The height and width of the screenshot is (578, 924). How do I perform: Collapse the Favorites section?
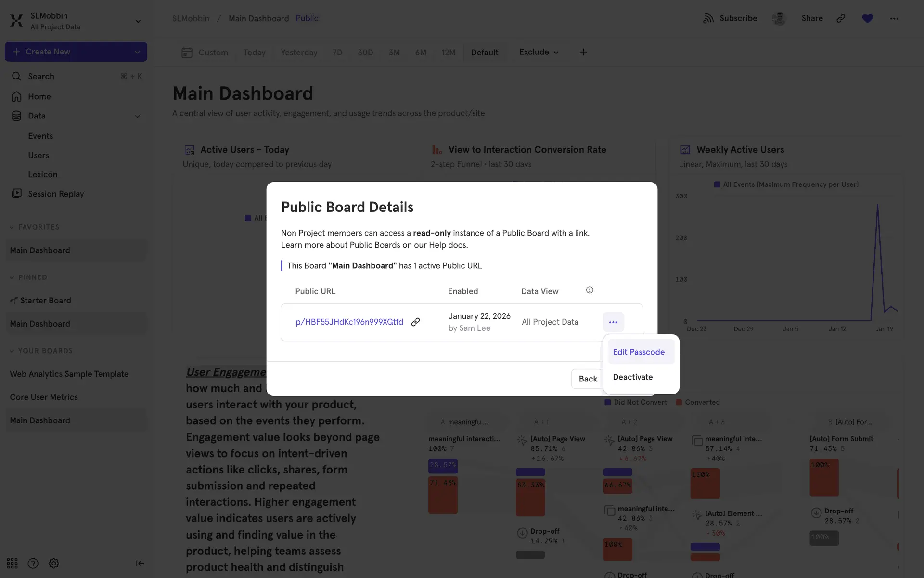pyautogui.click(x=12, y=227)
